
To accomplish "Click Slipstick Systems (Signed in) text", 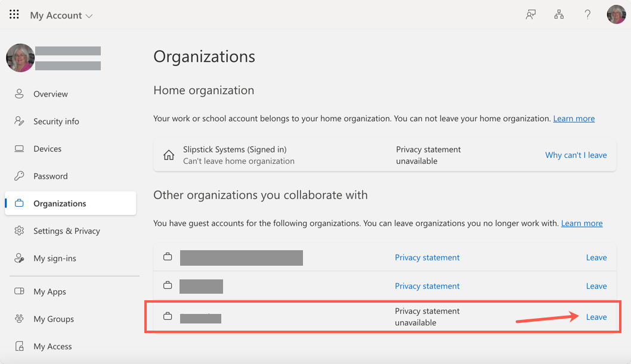I will [x=234, y=150].
